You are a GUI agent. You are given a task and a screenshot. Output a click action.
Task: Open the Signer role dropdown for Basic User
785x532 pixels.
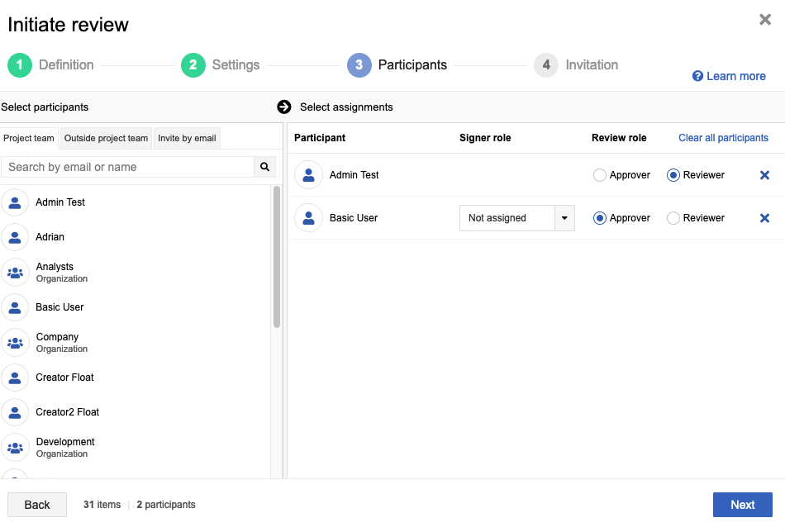(507, 218)
